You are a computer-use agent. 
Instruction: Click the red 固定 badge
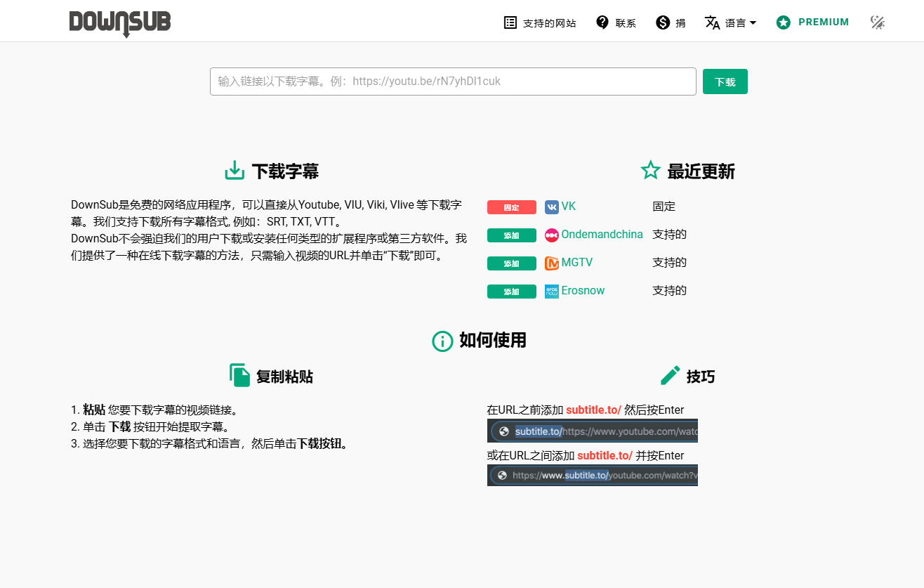(512, 207)
